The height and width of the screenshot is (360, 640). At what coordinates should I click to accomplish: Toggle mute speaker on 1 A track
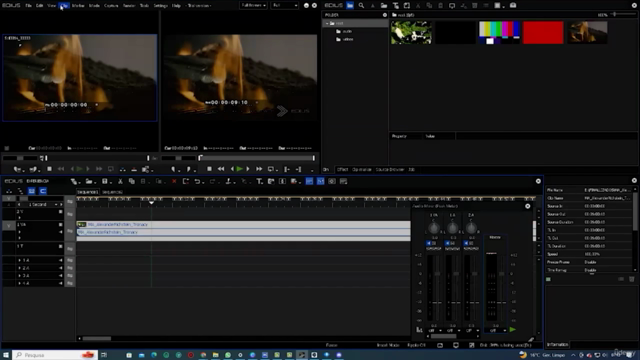(x=60, y=260)
